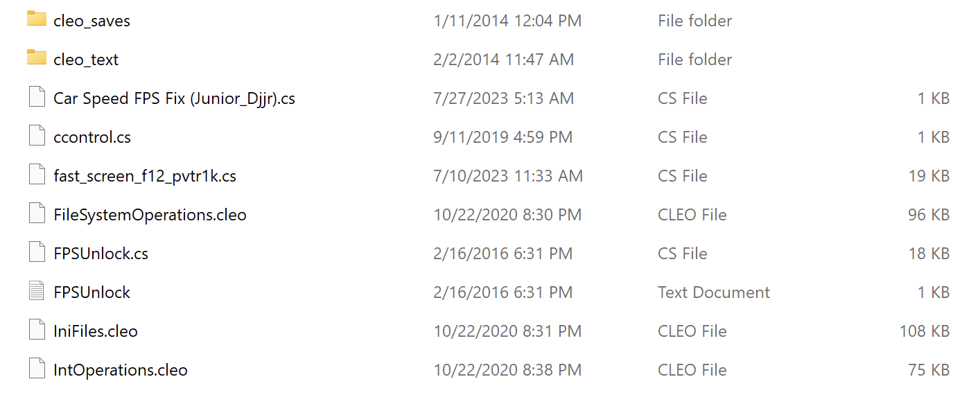
Task: Click the FileSystemOperations.cleo file icon
Action: pos(37,214)
